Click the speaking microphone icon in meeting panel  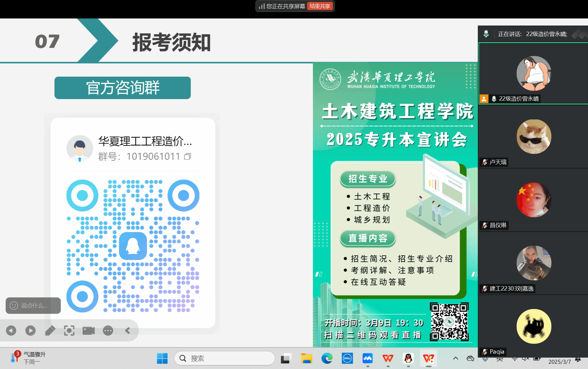pos(486,34)
